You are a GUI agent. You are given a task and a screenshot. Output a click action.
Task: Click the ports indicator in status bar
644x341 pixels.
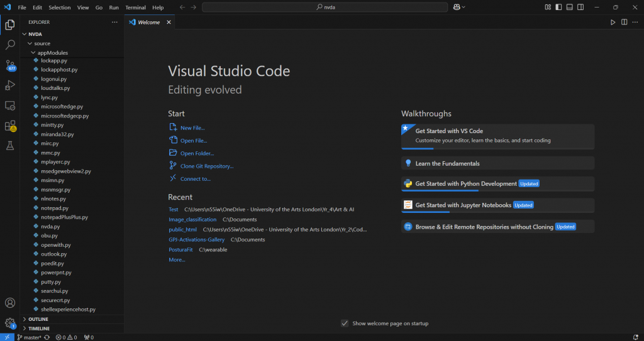click(89, 337)
